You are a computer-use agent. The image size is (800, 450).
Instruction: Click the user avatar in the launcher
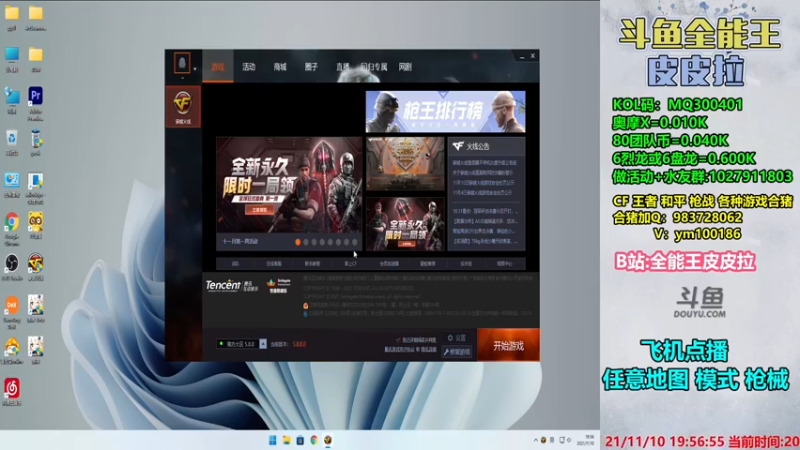tap(182, 63)
